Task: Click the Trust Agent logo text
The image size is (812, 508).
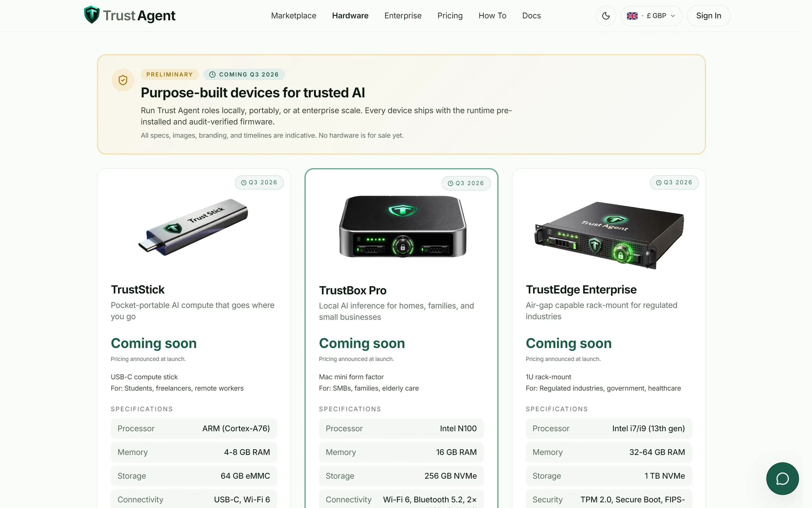Action: (x=139, y=16)
